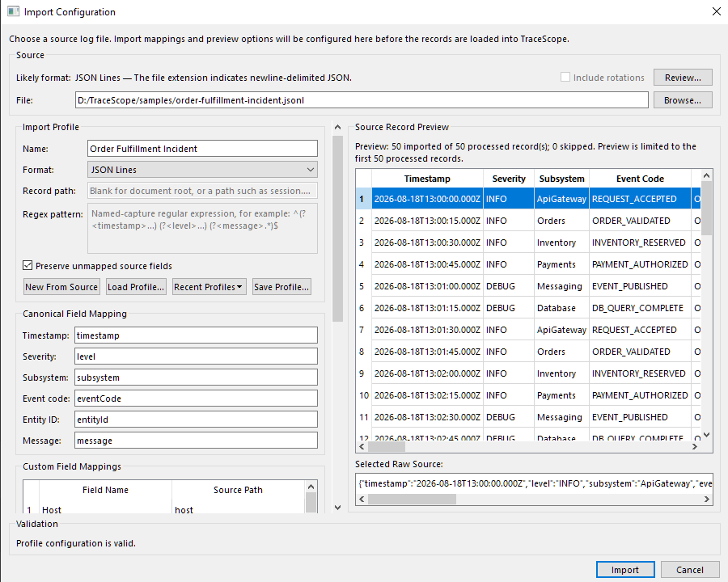Click Save Profile... button
This screenshot has height=582, width=728.
click(281, 287)
